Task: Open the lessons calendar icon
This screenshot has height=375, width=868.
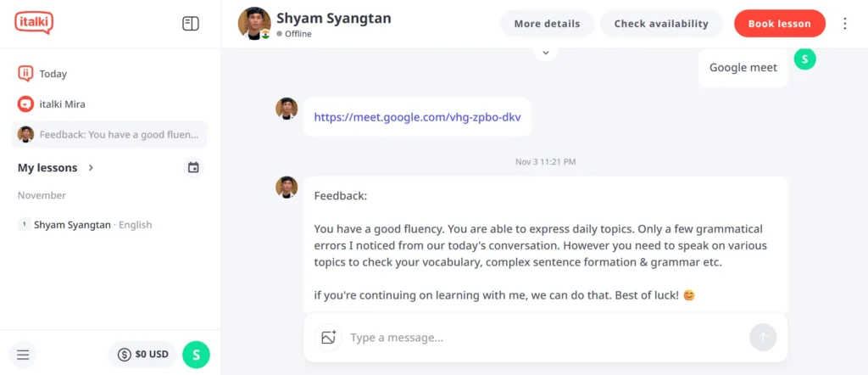Action: (193, 168)
